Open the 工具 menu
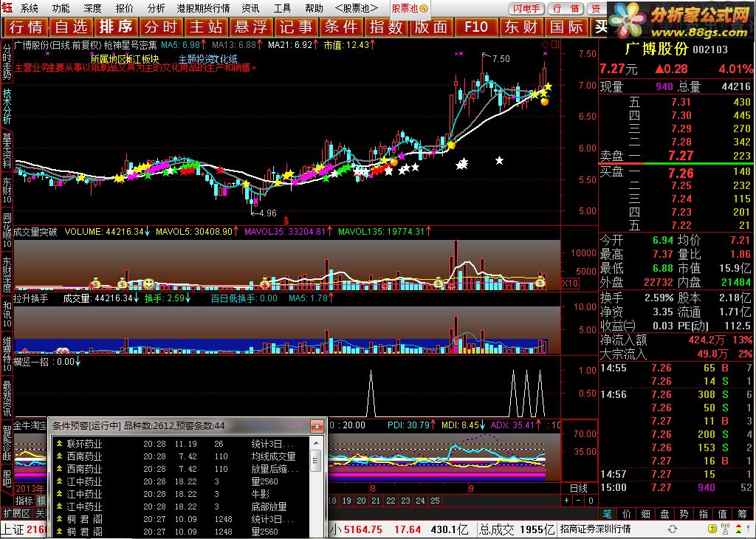This screenshot has width=756, height=539. point(282,9)
